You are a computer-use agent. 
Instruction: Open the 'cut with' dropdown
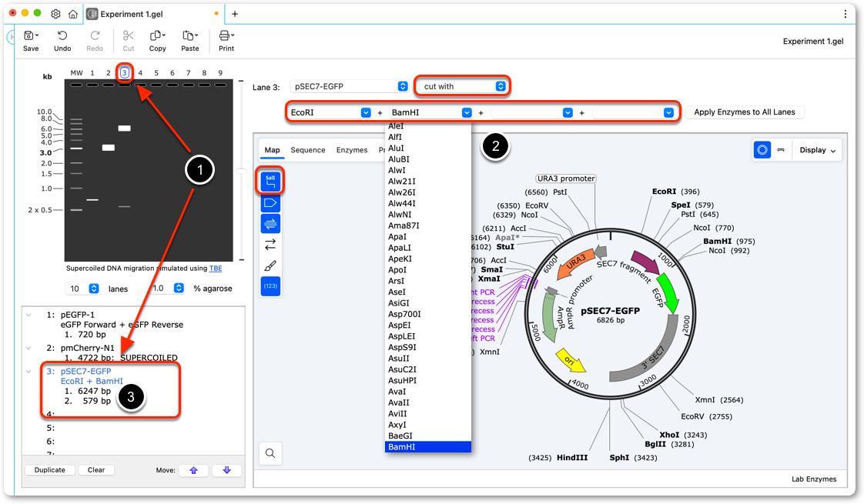[462, 86]
